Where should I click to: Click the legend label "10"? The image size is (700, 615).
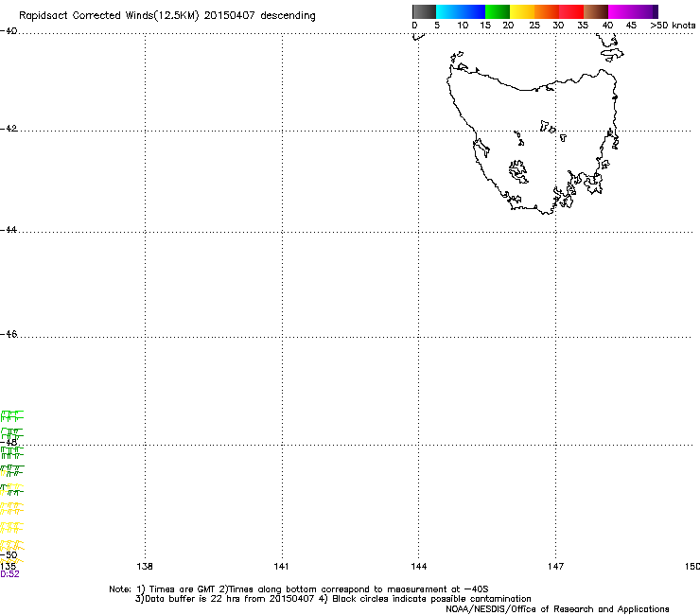click(x=463, y=26)
